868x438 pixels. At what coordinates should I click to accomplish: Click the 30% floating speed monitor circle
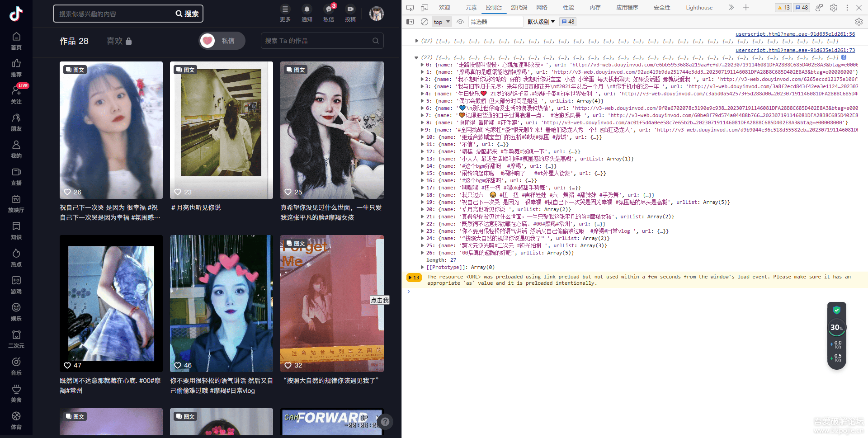pos(836,327)
